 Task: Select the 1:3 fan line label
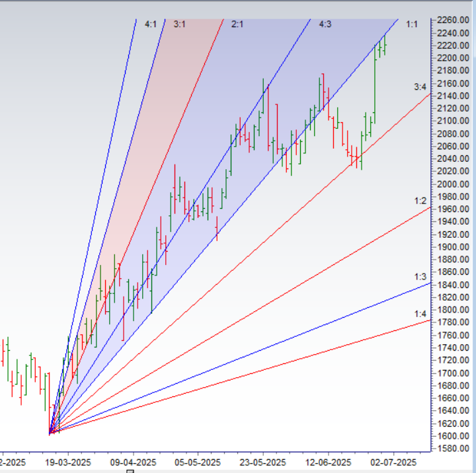click(420, 277)
